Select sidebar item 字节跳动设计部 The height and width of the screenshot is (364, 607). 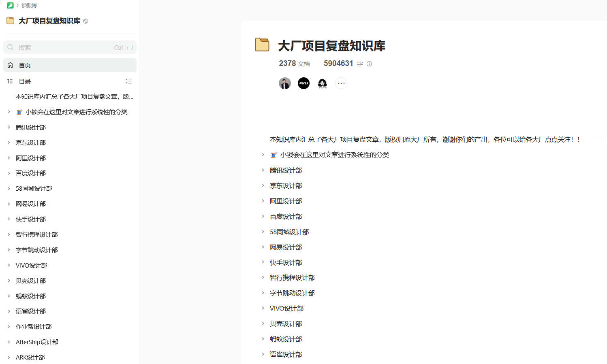[x=37, y=250]
